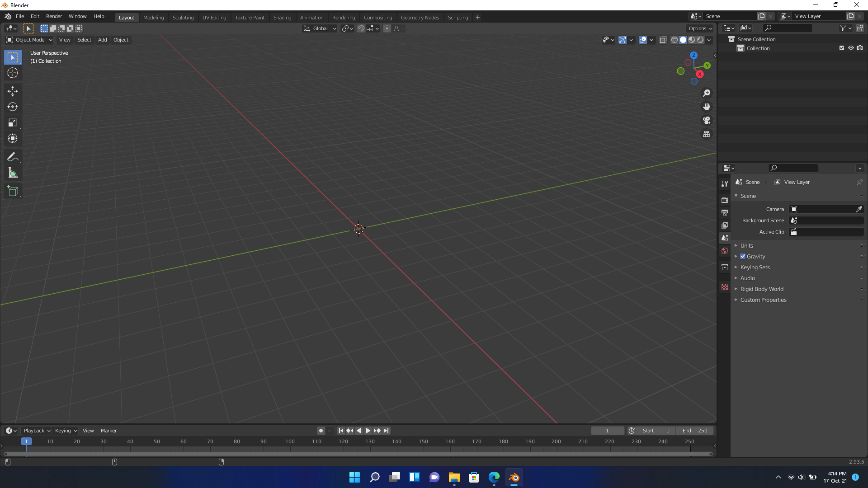Switch orthographic/perspective grid icon
This screenshot has height=488, width=868.
[707, 134]
